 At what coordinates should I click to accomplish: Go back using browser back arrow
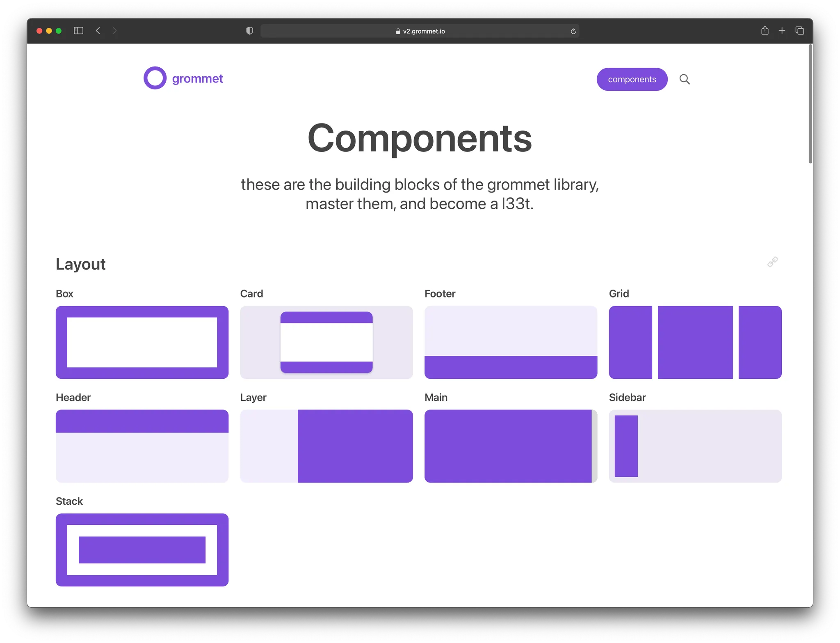tap(98, 31)
